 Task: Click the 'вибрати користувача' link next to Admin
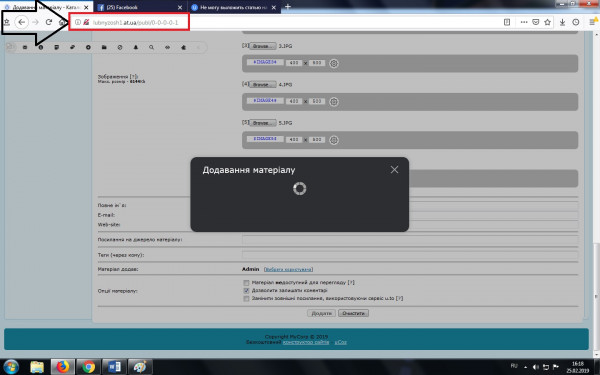click(x=288, y=269)
